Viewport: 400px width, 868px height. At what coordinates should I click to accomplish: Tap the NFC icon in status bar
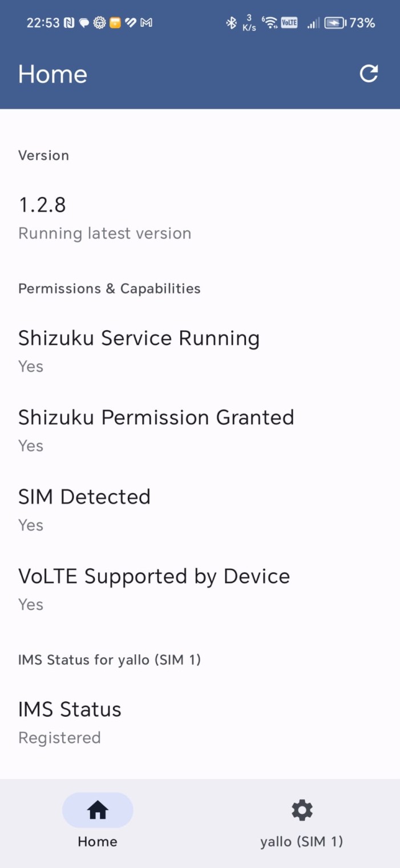(x=69, y=23)
